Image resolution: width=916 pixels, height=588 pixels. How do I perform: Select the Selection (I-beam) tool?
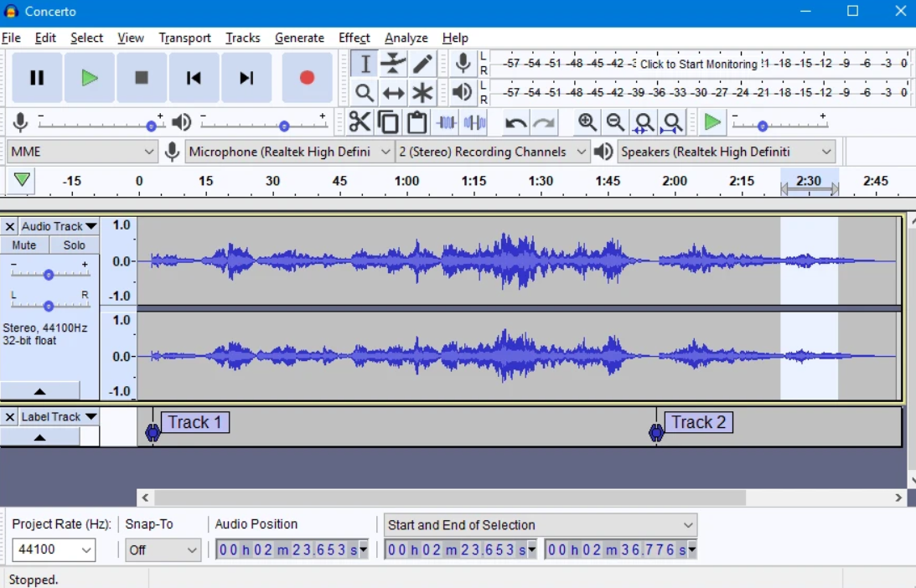[365, 64]
